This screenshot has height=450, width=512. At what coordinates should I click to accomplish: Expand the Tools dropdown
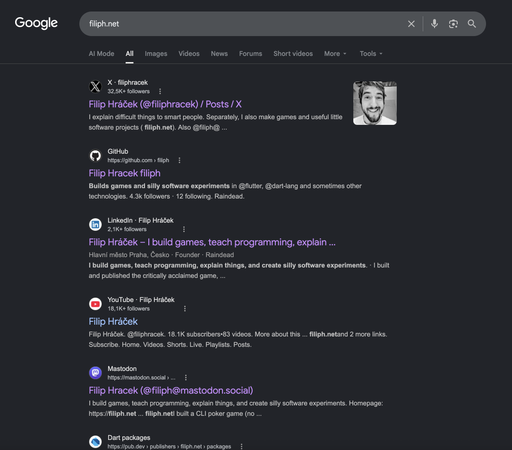[371, 54]
